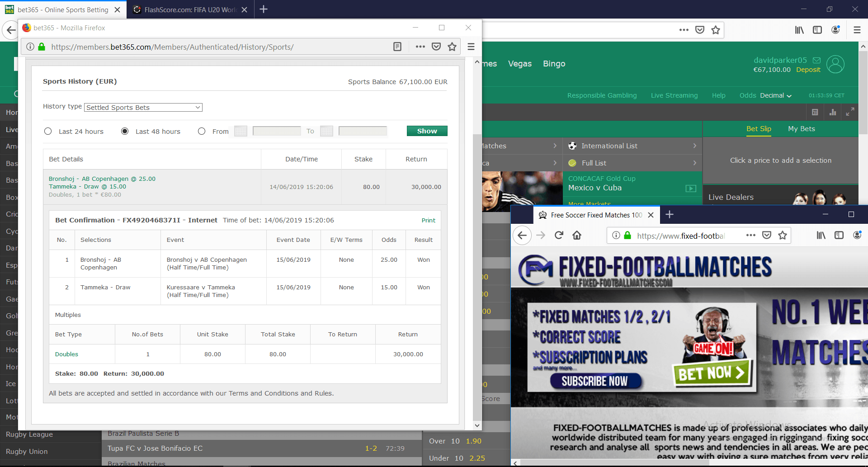Click SUBSCRIBE NOW banner button
Viewport: 868px width, 467px height.
tap(595, 381)
